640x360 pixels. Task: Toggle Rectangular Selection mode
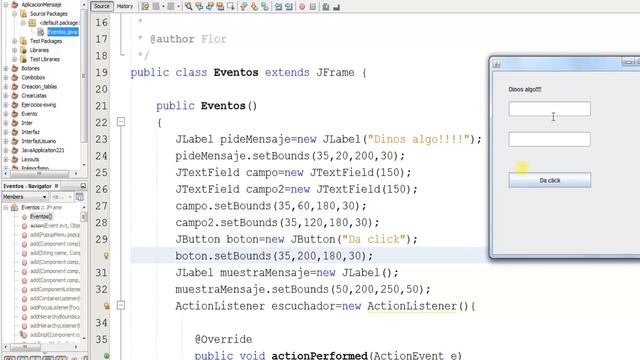click(x=231, y=7)
